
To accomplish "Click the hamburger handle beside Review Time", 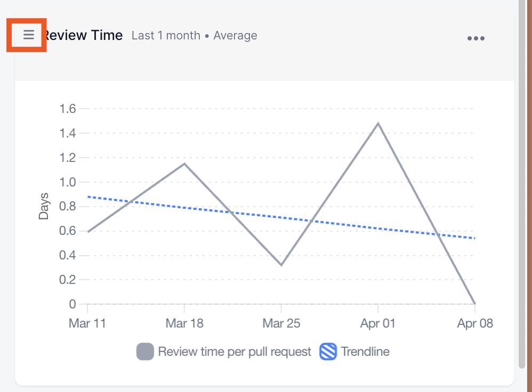I will click(x=29, y=35).
